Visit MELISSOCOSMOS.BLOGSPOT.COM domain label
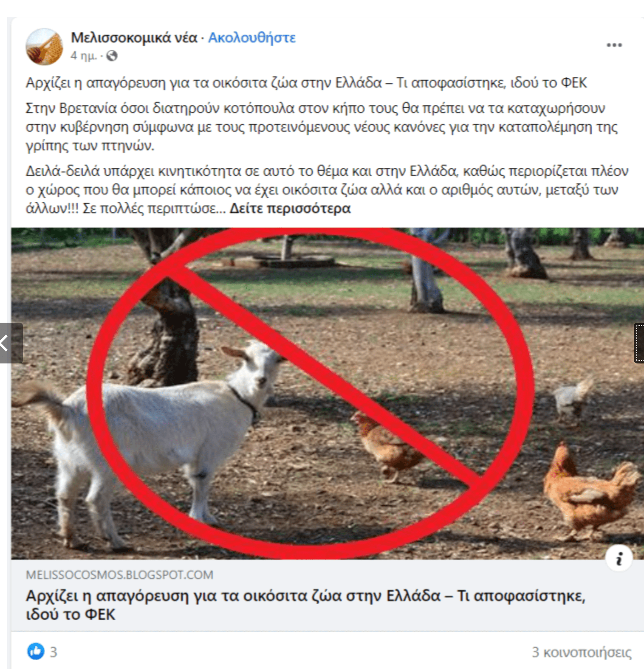Viewport: 644px width, 670px height. 119,575
